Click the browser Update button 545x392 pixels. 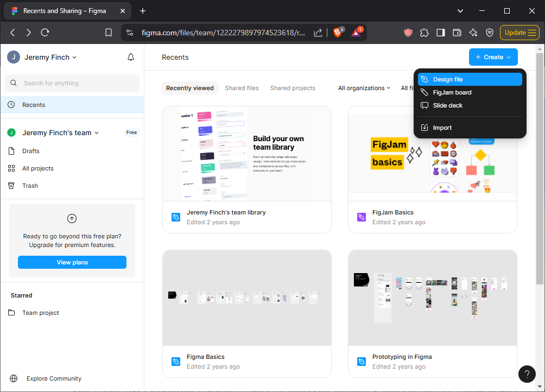[519, 33]
